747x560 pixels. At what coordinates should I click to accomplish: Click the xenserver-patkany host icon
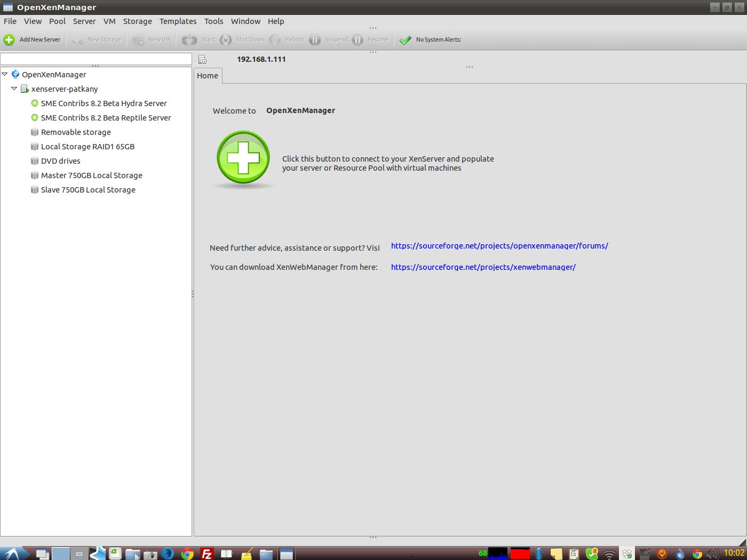click(x=25, y=89)
